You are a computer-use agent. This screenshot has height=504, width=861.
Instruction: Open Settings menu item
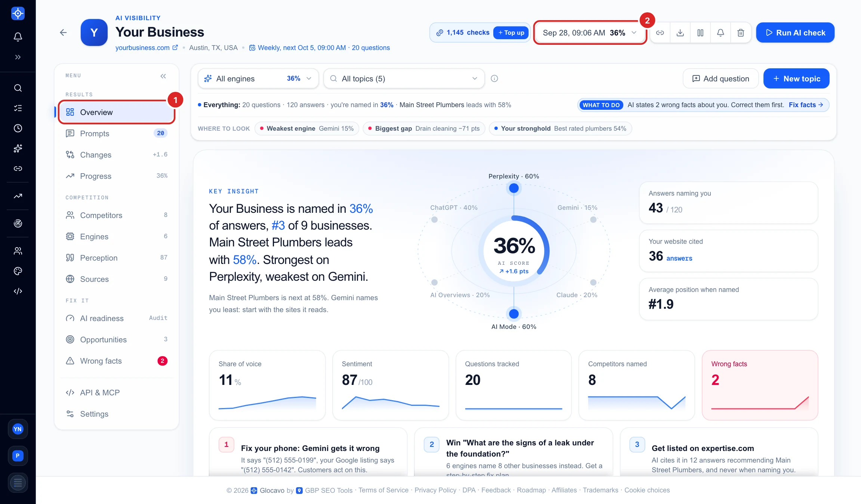click(x=116, y=414)
